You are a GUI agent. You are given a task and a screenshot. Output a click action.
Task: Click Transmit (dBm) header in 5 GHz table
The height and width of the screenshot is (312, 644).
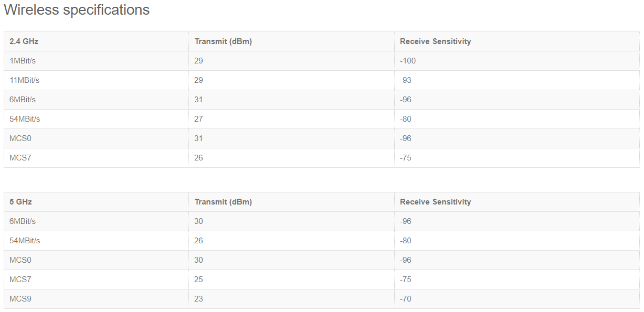223,202
